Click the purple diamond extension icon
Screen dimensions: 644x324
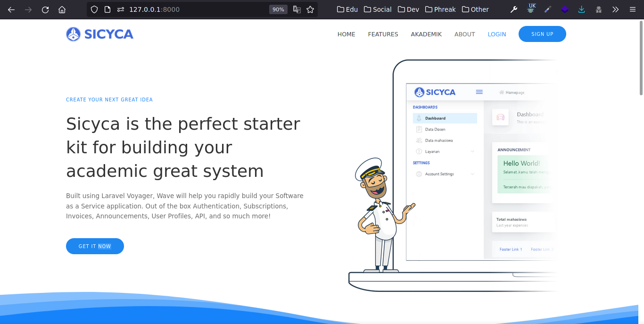tap(565, 9)
